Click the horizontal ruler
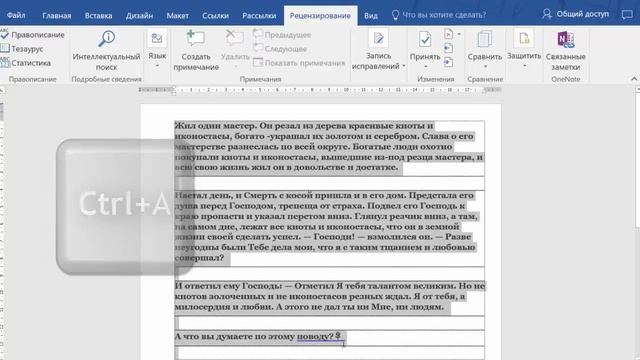This screenshot has width=640, height=360. tap(320, 89)
